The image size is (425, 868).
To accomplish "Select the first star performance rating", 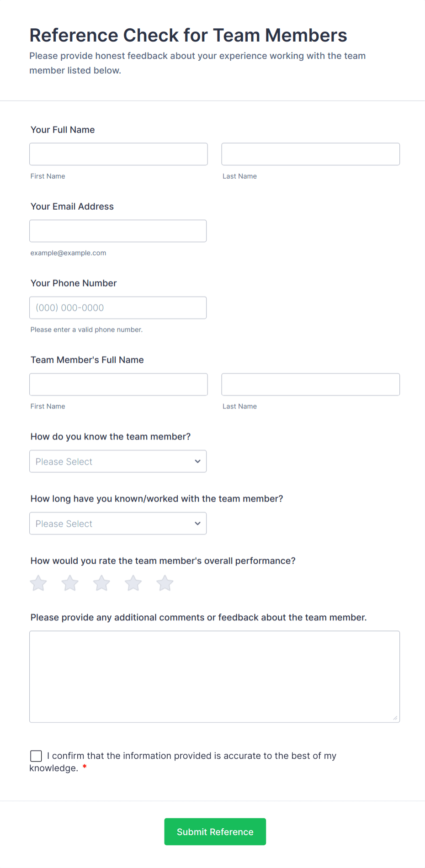I will click(x=38, y=583).
